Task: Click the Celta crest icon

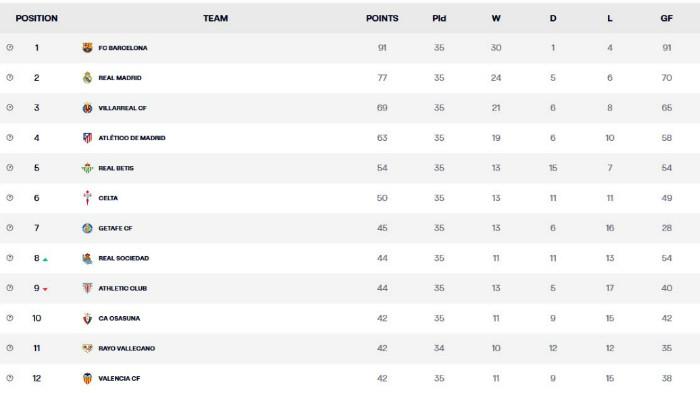Action: (88, 198)
